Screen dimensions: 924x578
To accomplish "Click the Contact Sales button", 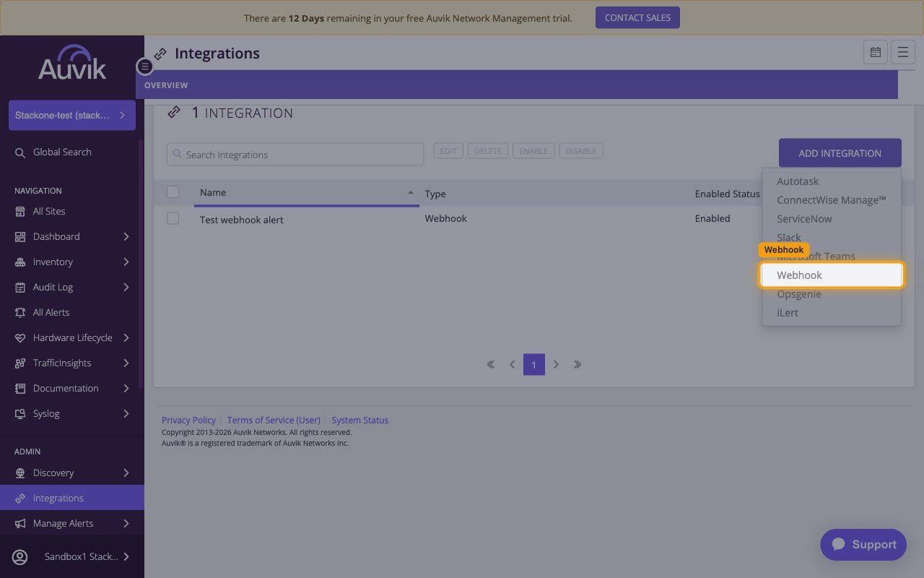I will click(x=637, y=18).
